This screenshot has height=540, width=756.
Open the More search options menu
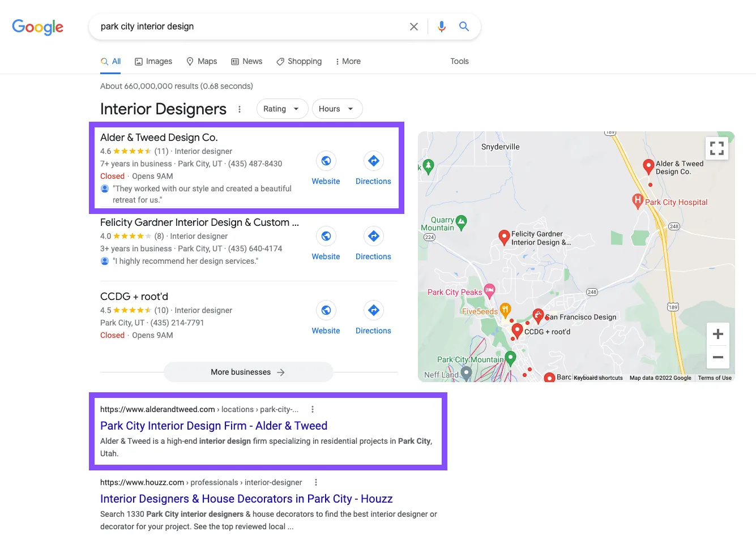point(348,61)
